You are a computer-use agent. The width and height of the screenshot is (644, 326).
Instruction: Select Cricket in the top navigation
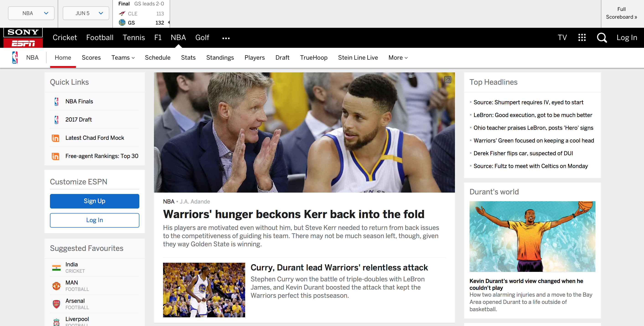(x=65, y=37)
